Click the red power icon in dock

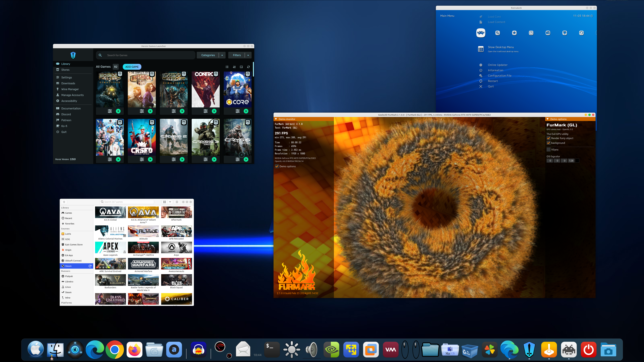tap(588, 350)
